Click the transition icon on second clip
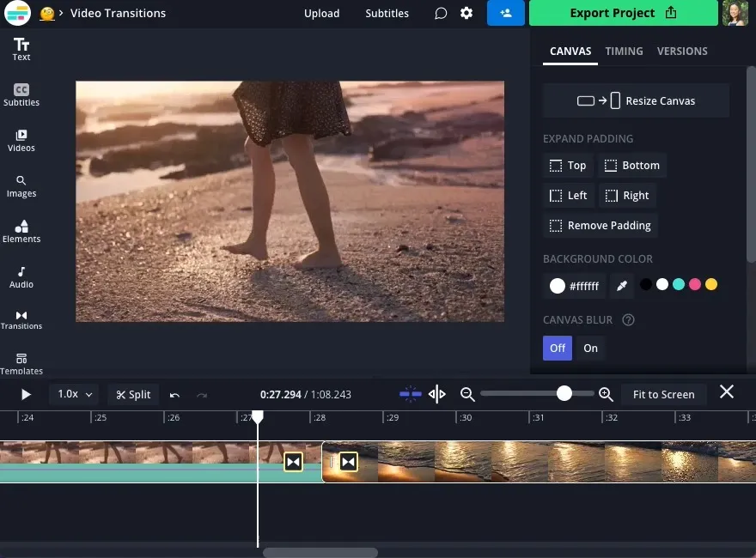This screenshot has height=558, width=756. tap(348, 462)
